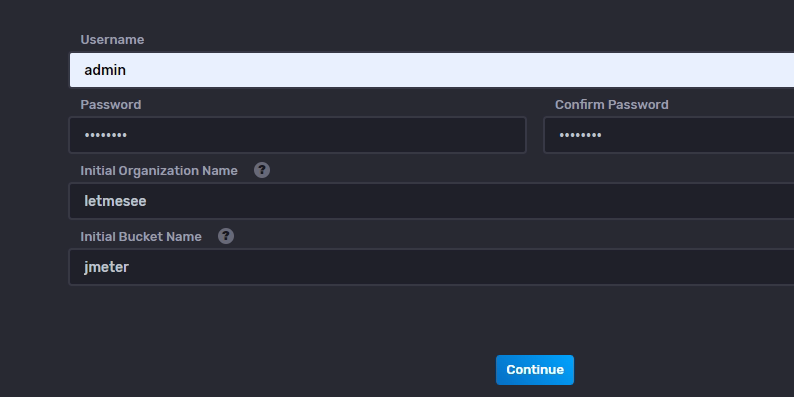
Task: Click empty space right of 'jmeter' text
Action: click(x=456, y=267)
